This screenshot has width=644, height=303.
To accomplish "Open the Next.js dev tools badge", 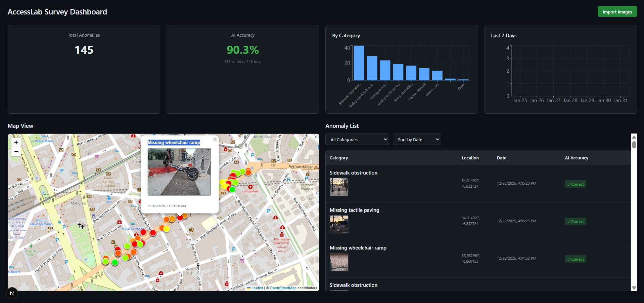I will click(12, 293).
